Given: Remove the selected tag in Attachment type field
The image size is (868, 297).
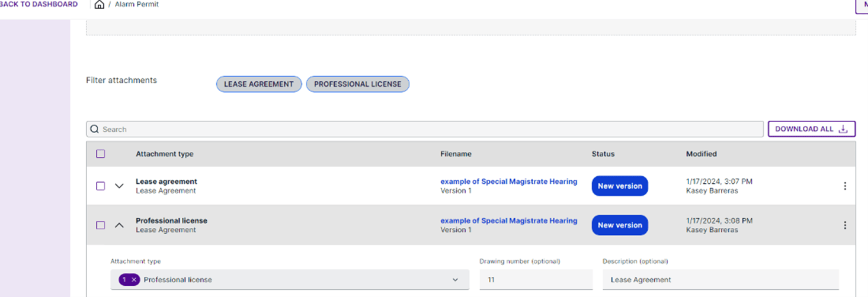Looking at the screenshot, I should (x=134, y=280).
